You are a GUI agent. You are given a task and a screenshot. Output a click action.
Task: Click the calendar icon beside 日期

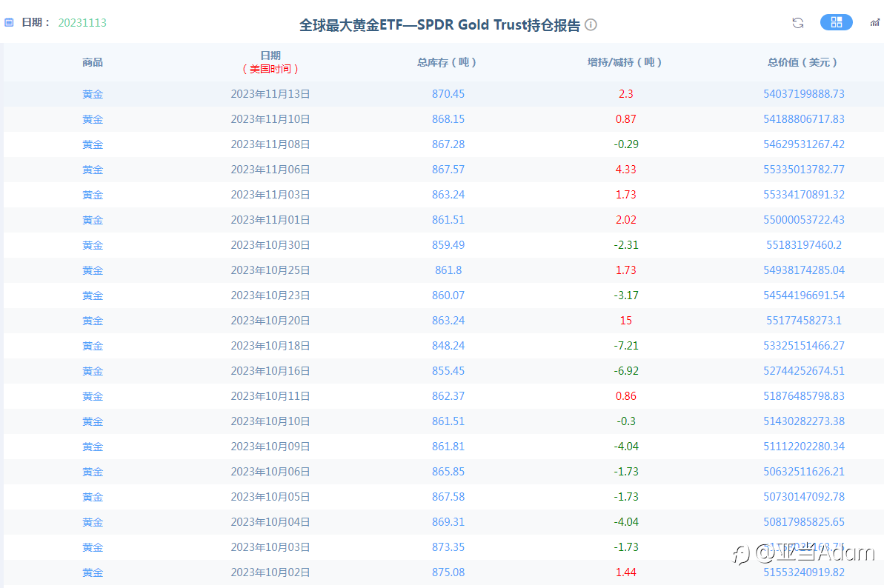tap(9, 22)
